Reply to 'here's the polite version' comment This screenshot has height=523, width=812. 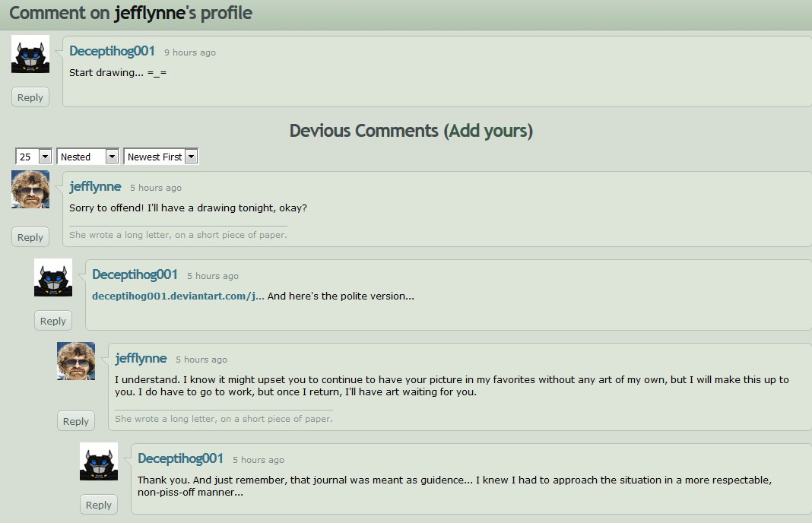click(x=52, y=321)
